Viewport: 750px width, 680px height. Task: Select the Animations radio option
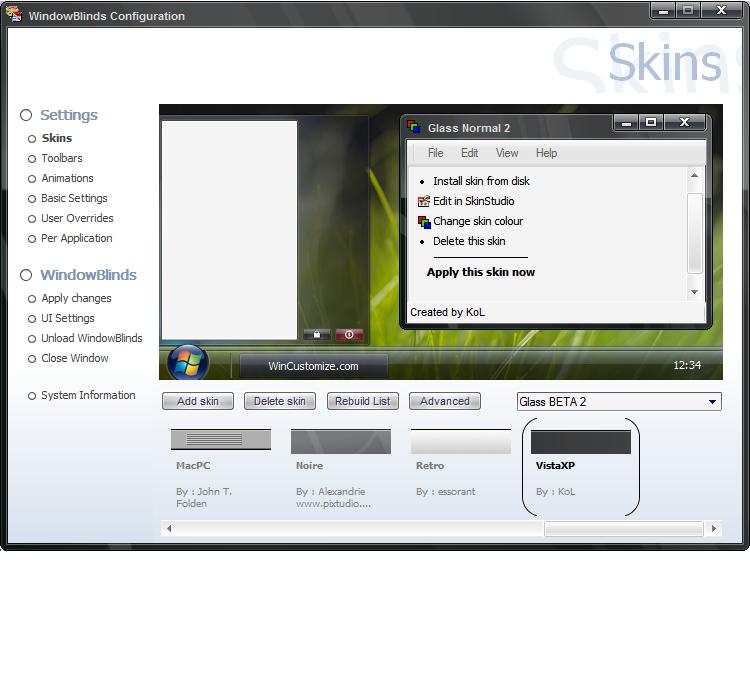32,179
